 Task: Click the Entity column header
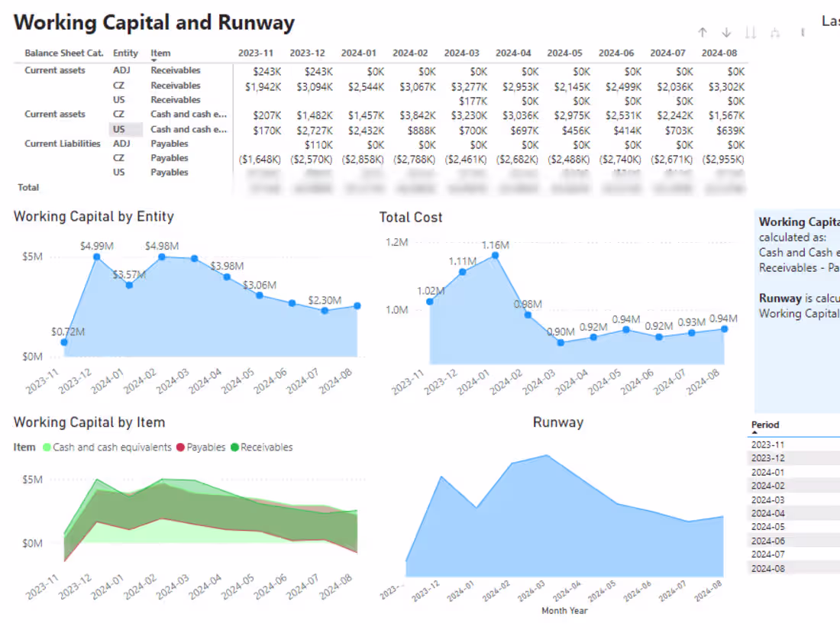[124, 53]
